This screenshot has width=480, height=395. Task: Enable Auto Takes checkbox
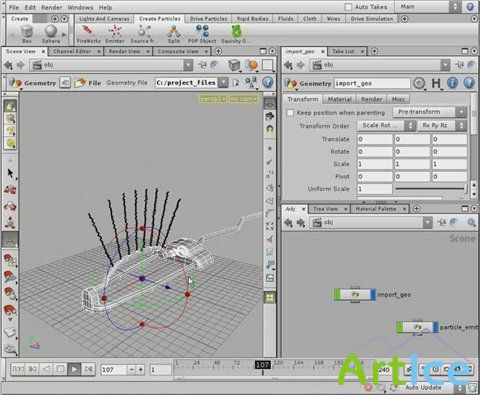348,7
